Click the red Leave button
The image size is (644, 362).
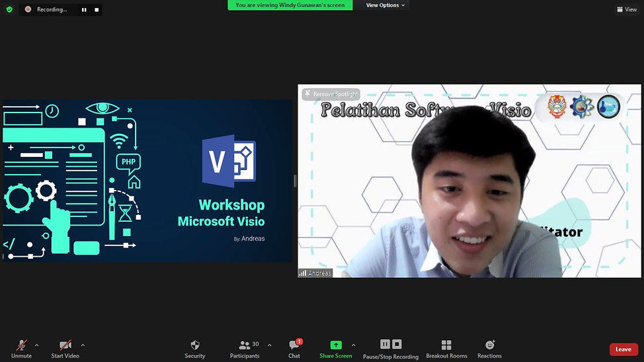pyautogui.click(x=624, y=349)
